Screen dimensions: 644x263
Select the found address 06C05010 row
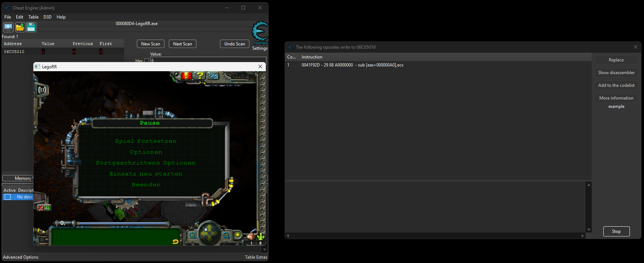click(x=63, y=52)
